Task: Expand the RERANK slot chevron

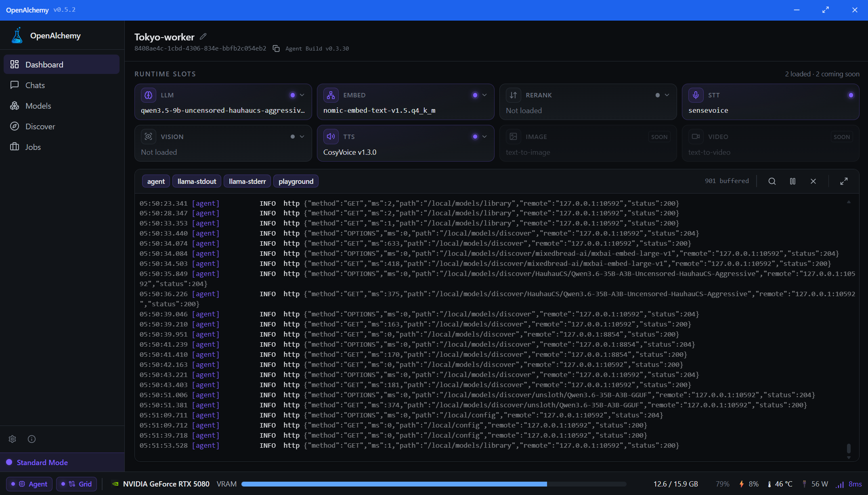Action: 667,95
